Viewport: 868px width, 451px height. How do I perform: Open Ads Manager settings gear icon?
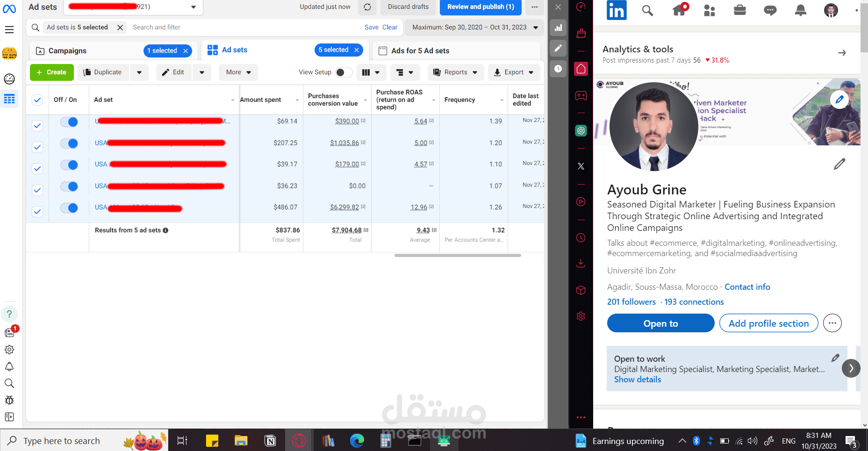[x=9, y=350]
